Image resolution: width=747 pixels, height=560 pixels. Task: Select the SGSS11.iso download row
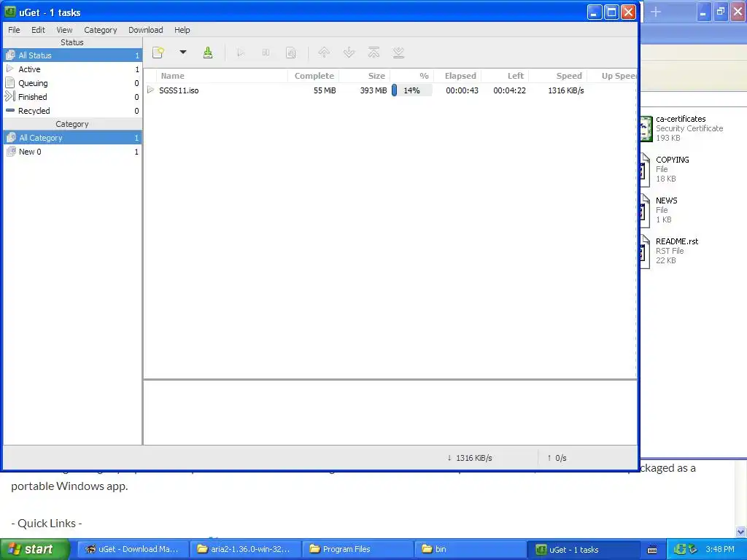[x=390, y=90]
